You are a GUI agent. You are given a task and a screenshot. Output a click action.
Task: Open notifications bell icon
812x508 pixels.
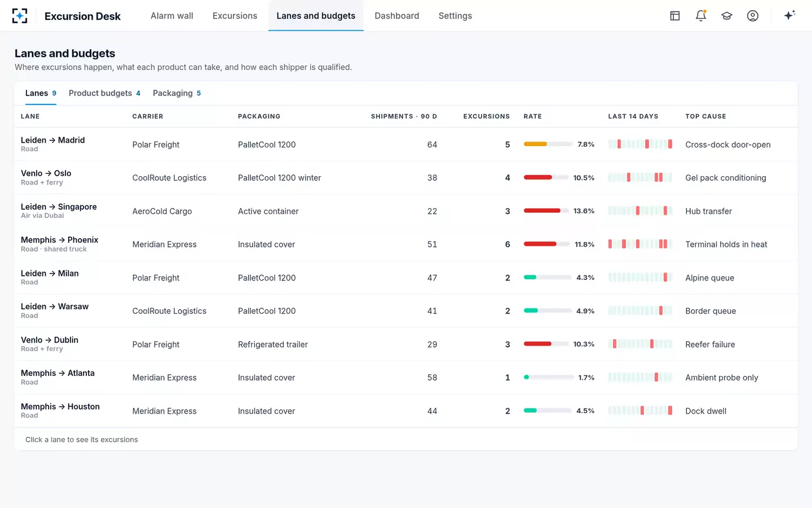[701, 16]
